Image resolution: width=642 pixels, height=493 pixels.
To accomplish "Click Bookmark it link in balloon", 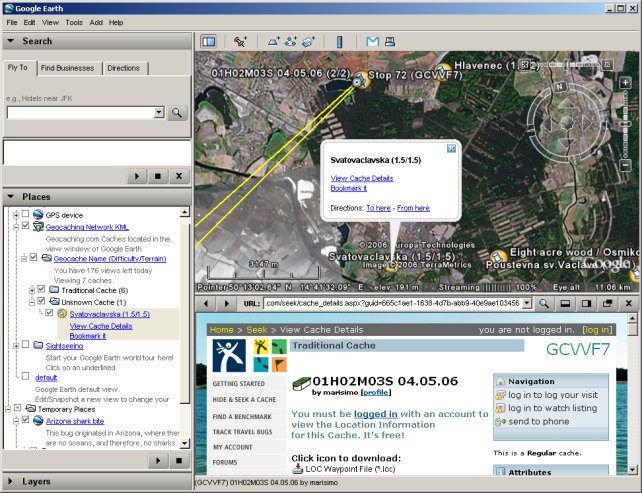I will (348, 188).
